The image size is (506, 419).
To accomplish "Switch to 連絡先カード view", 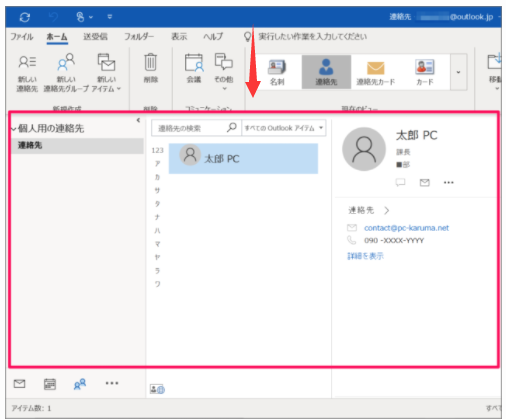I will [376, 72].
